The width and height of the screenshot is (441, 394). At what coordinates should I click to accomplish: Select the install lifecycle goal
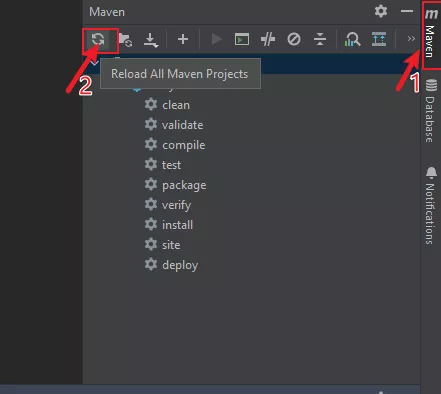tap(169, 225)
